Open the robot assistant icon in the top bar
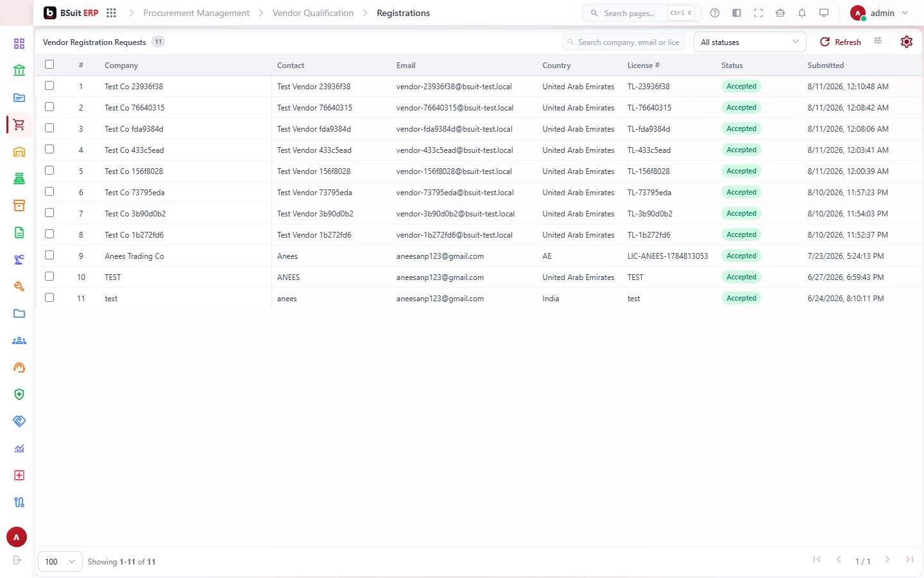The image size is (924, 578). point(780,13)
